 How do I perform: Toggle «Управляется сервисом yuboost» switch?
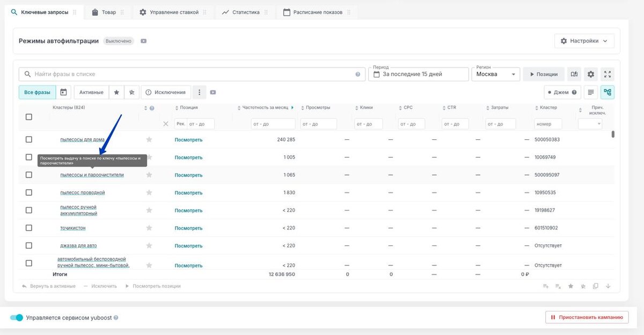17,318
